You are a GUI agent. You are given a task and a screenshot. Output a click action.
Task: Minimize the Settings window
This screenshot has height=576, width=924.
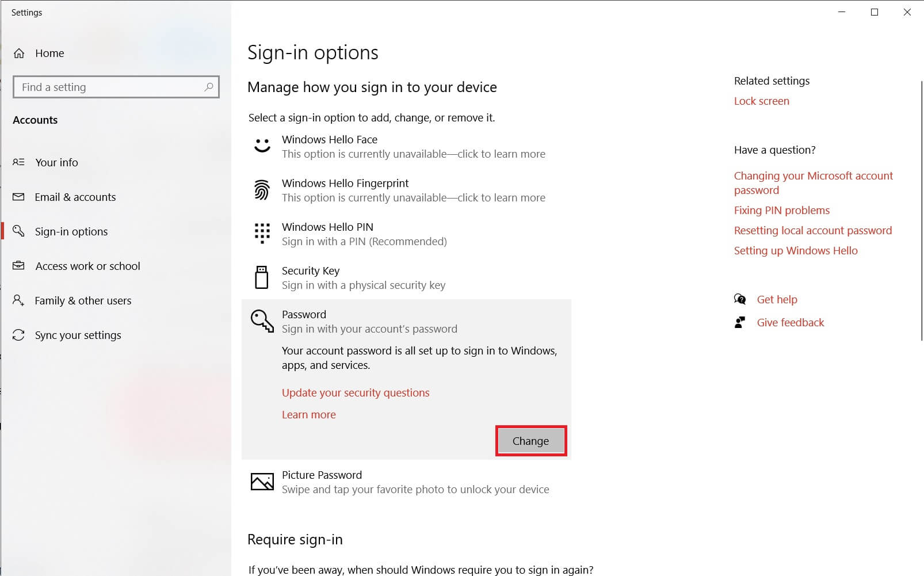click(842, 12)
